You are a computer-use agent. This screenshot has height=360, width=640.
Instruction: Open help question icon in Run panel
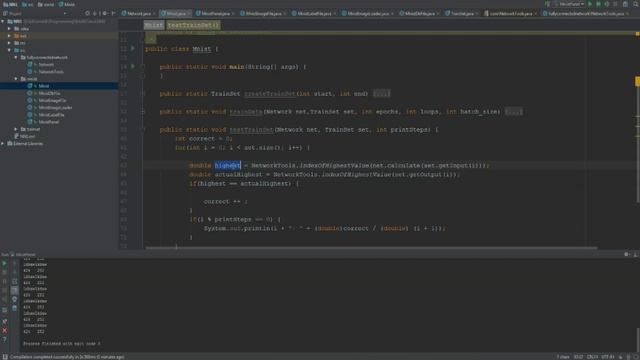pyautogui.click(x=4, y=340)
